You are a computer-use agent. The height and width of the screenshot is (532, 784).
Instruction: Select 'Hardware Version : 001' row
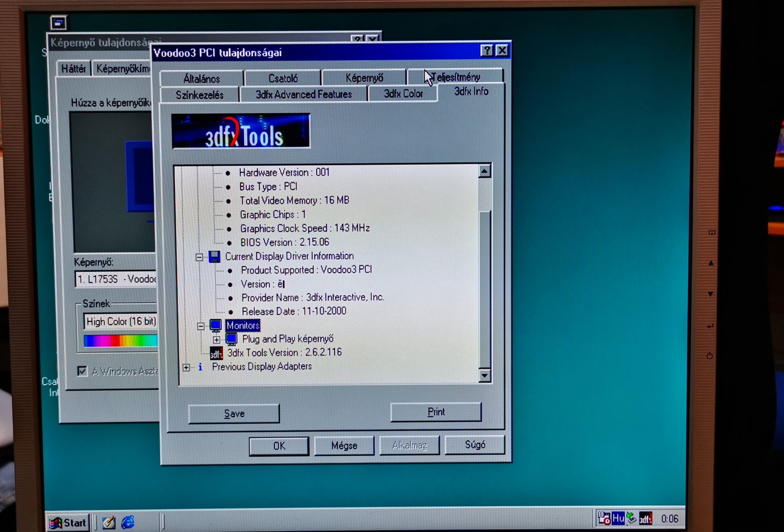284,173
